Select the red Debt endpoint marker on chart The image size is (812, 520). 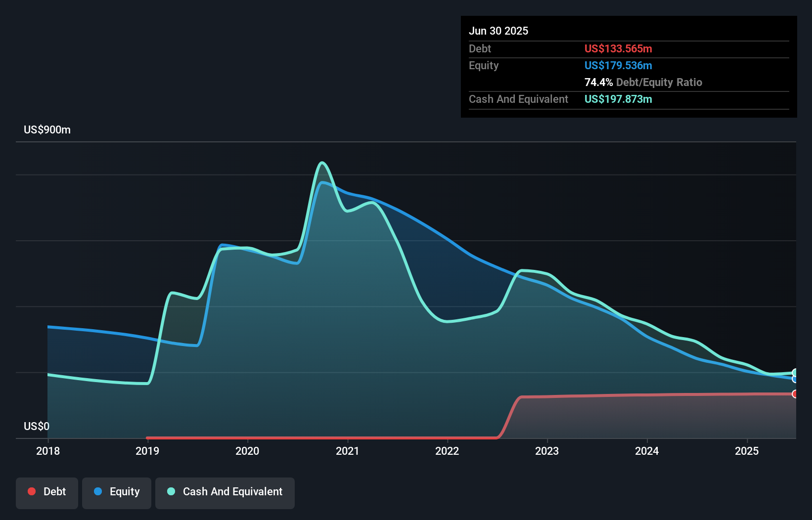click(x=795, y=394)
